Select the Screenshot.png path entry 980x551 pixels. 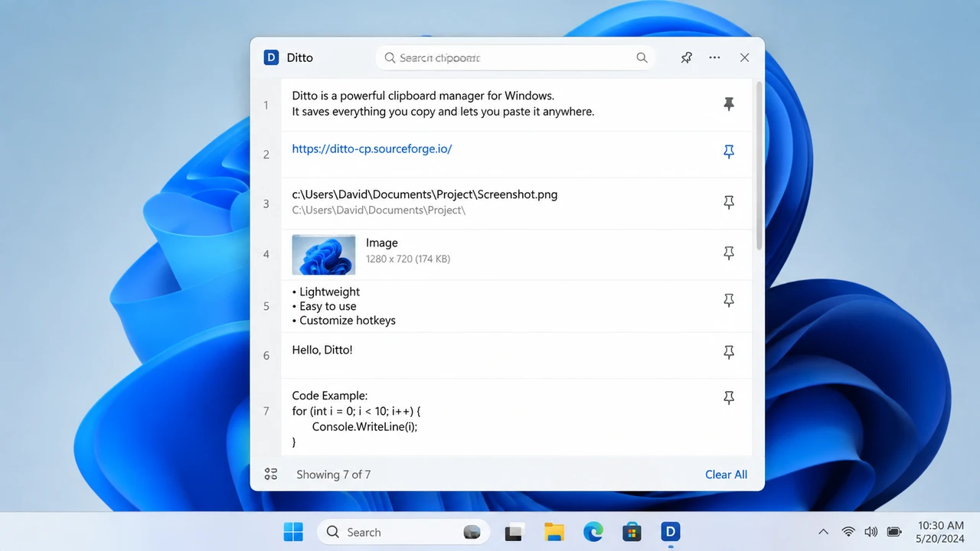coord(425,194)
